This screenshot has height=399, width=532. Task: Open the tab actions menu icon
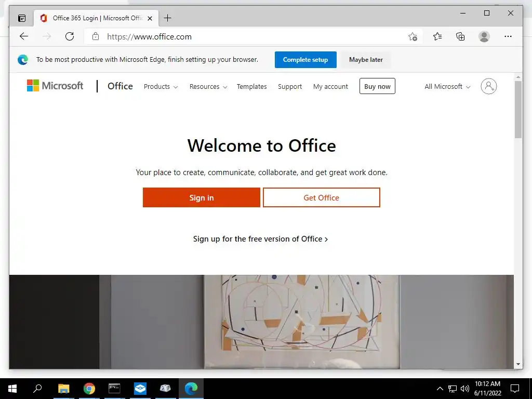[x=22, y=18]
